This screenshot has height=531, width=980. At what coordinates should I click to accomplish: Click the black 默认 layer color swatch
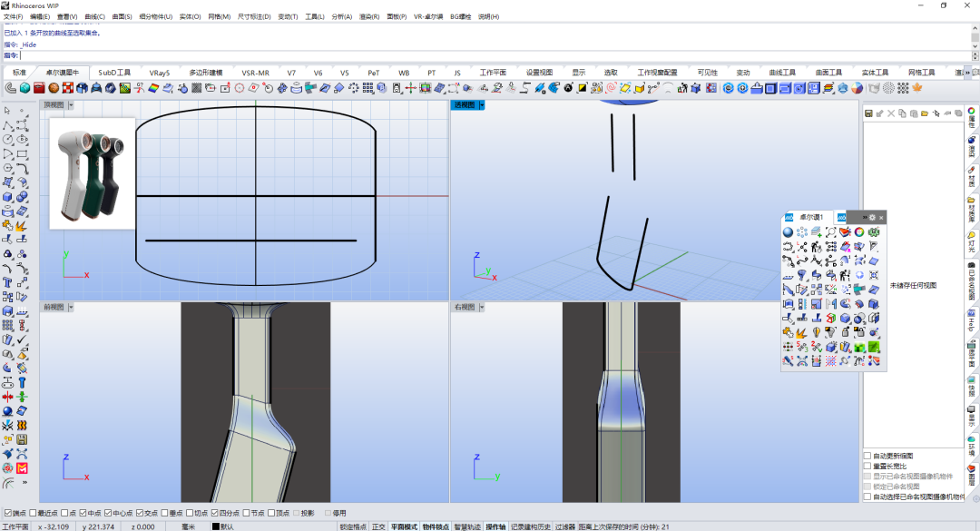(x=216, y=526)
